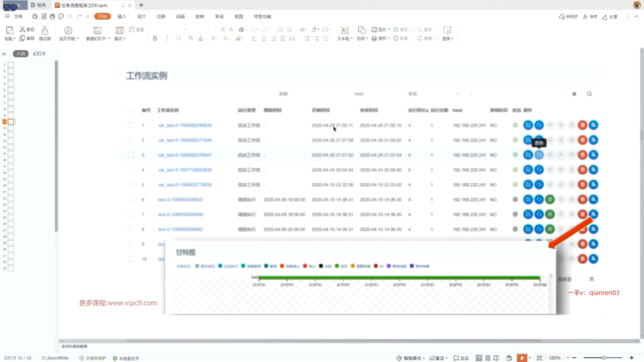Open the 插入 (Insert) ribbon tab

coord(122,16)
